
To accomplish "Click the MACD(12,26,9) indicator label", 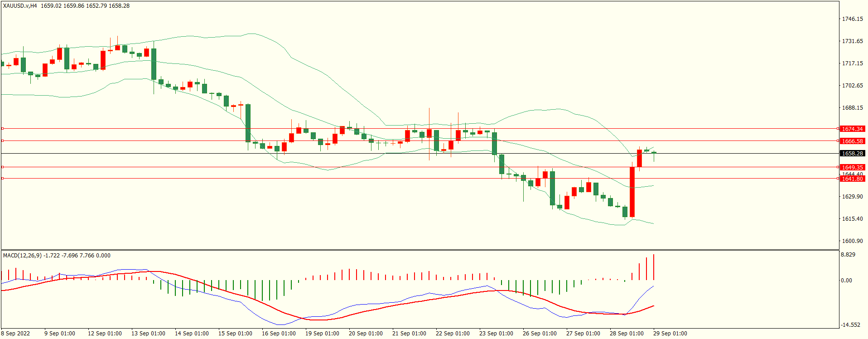I will click(x=22, y=256).
